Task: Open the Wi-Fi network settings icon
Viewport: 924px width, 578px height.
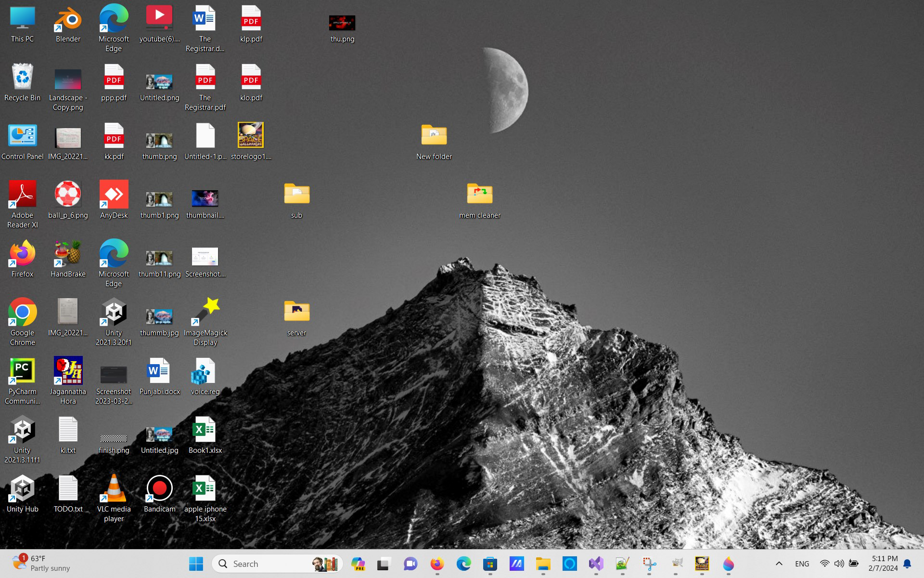Action: tap(824, 564)
